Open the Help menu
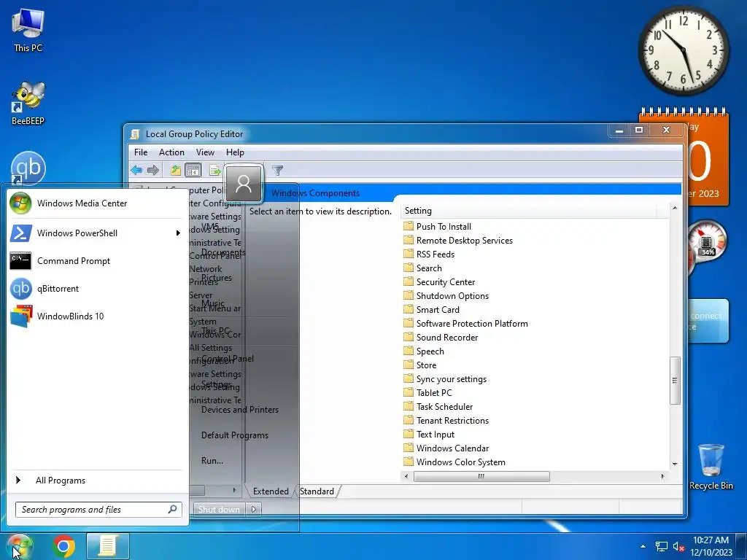The image size is (747, 560). [235, 152]
